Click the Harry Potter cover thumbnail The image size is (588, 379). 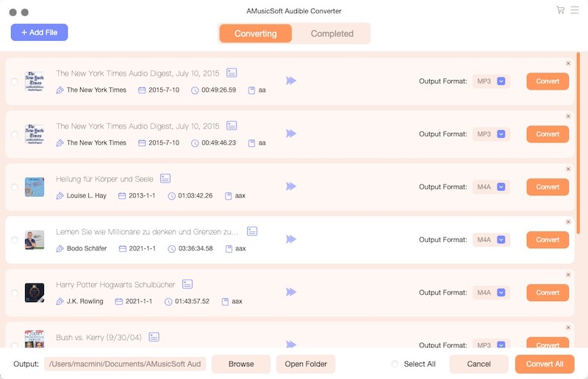(35, 293)
